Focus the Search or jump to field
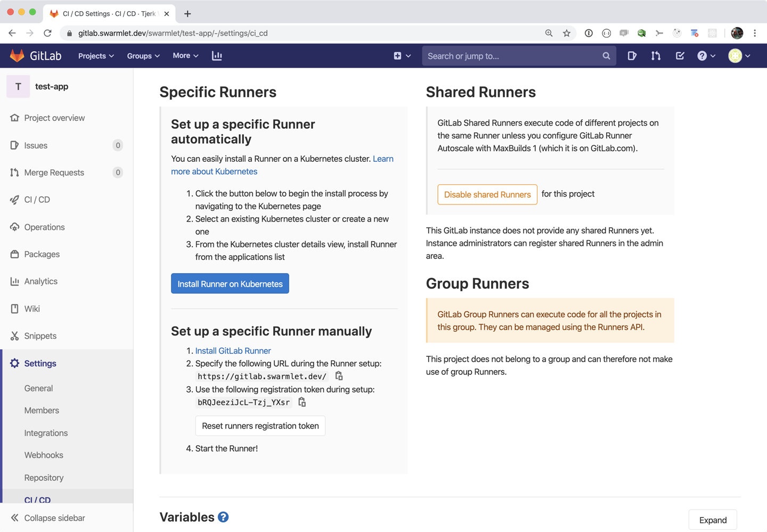Screen dimensions: 767x532 click(x=512, y=56)
